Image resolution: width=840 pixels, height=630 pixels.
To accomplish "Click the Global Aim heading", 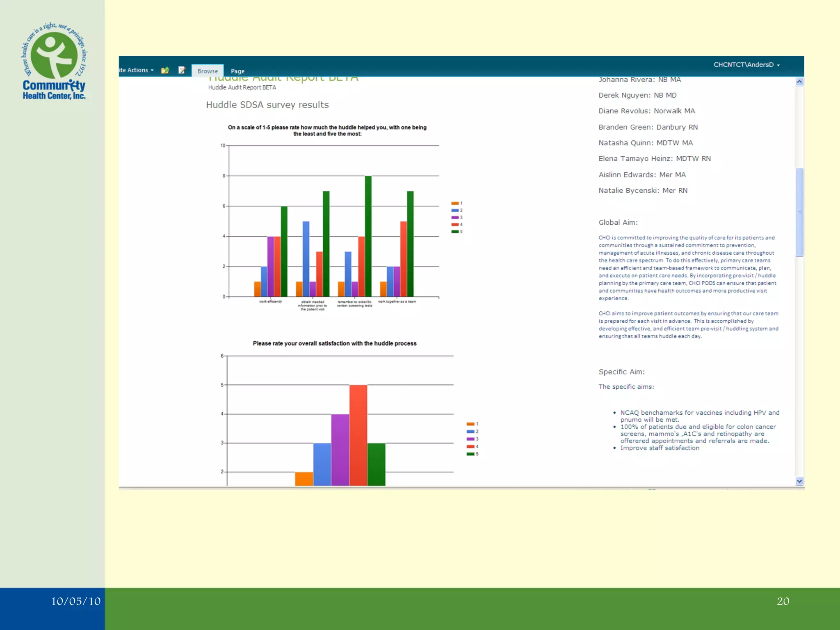I will (618, 222).
